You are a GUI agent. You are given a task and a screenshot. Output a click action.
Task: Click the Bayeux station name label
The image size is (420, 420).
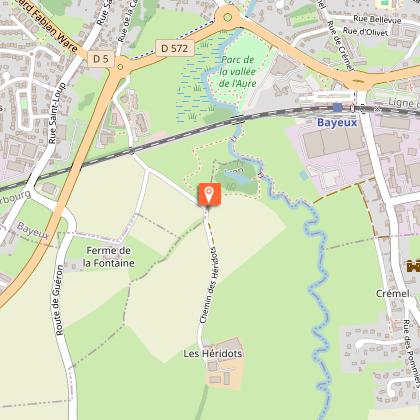[x=337, y=123]
